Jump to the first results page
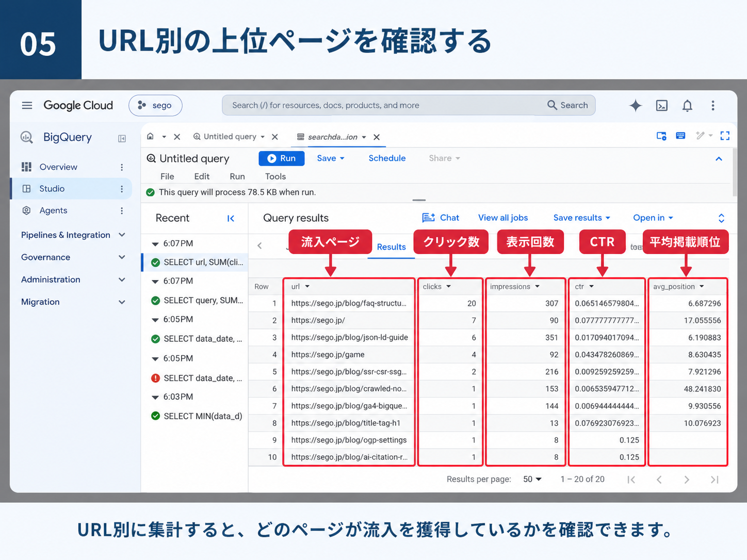747x560 pixels. pyautogui.click(x=631, y=480)
